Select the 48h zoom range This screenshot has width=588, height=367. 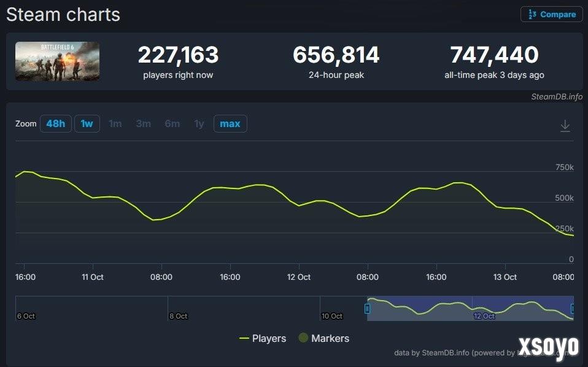[x=55, y=124]
